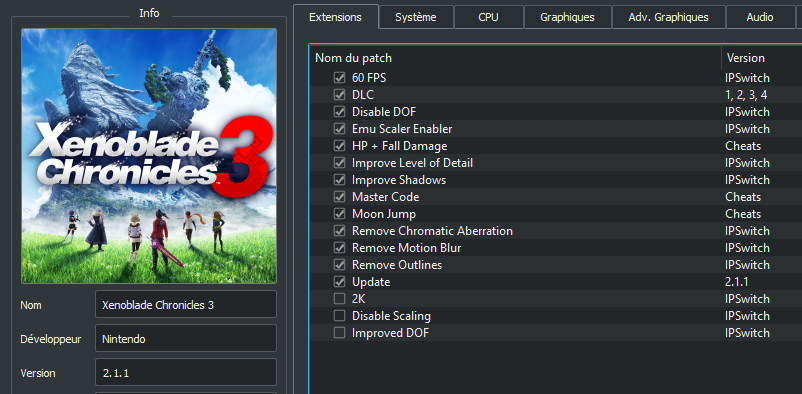Toggle Remove Motion Blur checkbox
This screenshot has width=802, height=394.
click(x=339, y=248)
